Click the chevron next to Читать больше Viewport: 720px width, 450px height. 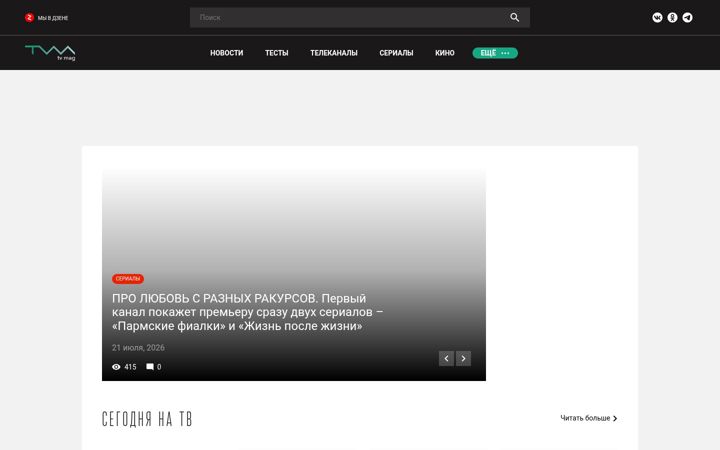point(615,418)
